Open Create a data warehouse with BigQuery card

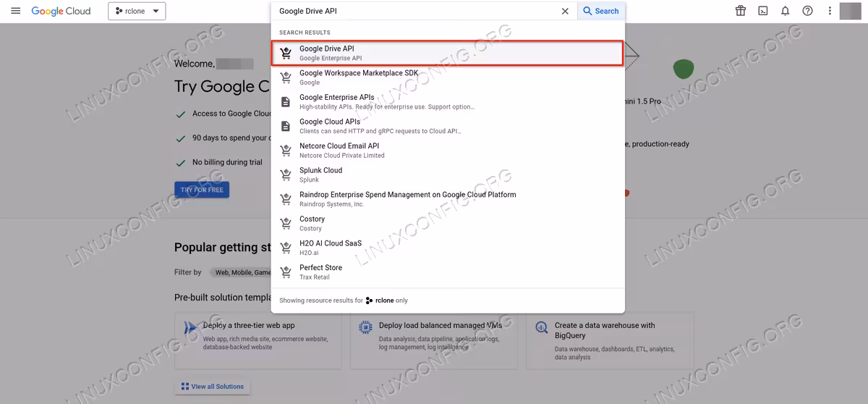pyautogui.click(x=610, y=340)
